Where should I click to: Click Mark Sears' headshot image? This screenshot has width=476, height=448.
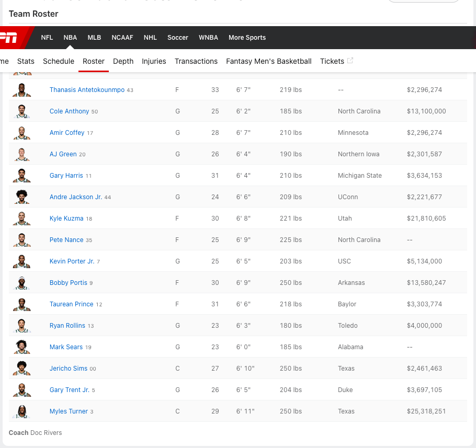point(22,347)
